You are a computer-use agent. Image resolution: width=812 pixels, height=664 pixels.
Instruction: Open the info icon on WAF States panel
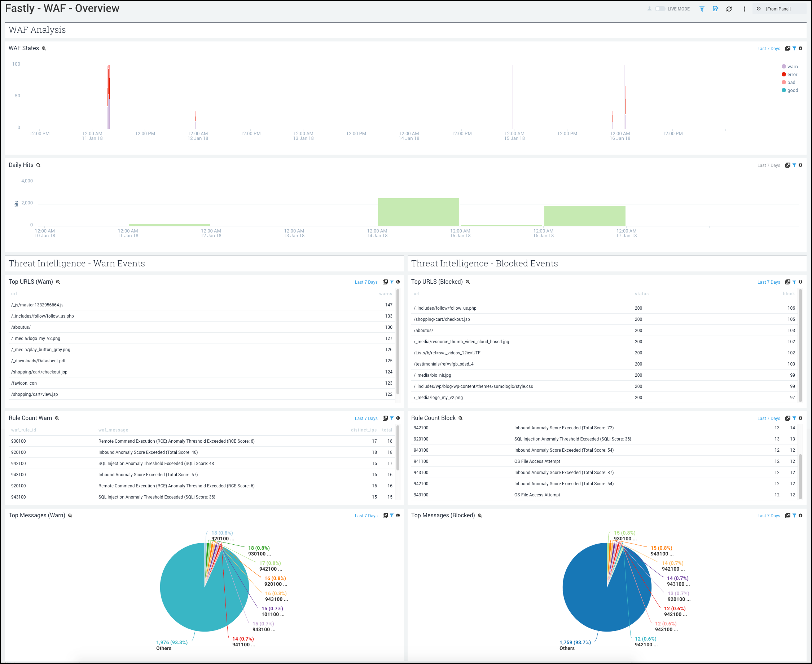[801, 48]
